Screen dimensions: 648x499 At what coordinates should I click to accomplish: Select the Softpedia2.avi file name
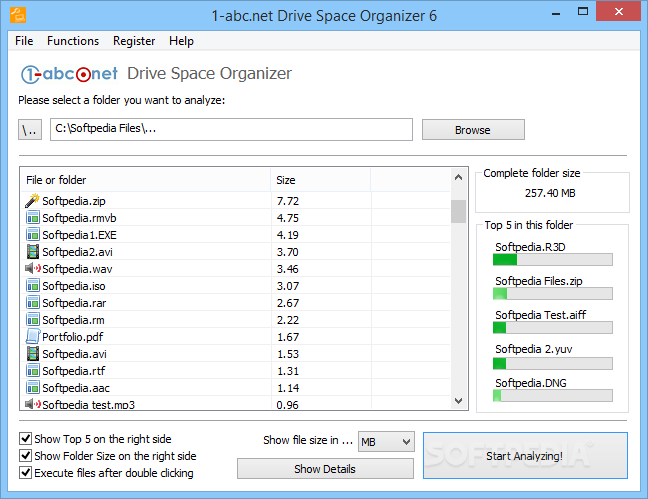(77, 252)
